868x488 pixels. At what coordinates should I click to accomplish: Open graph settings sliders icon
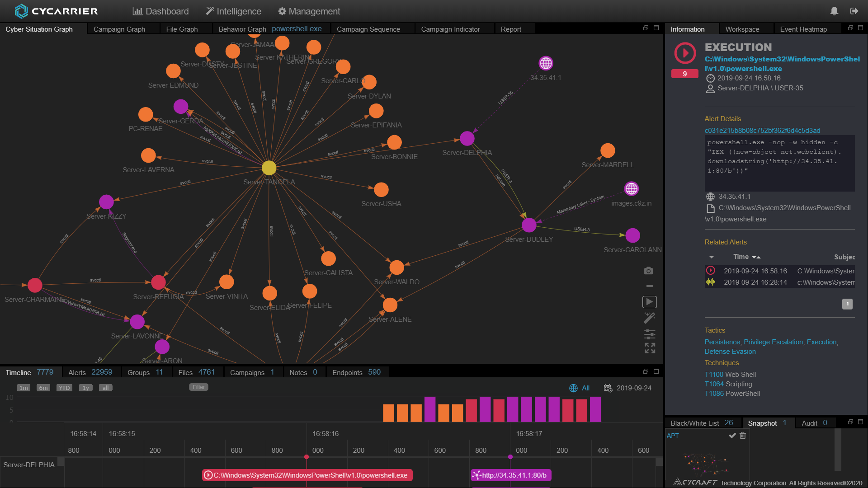(650, 334)
